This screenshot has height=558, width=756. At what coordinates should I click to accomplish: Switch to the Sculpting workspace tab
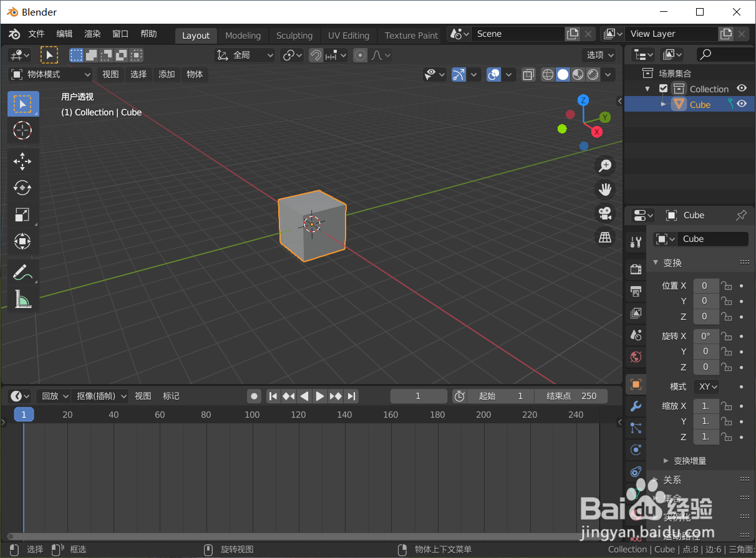click(x=294, y=36)
